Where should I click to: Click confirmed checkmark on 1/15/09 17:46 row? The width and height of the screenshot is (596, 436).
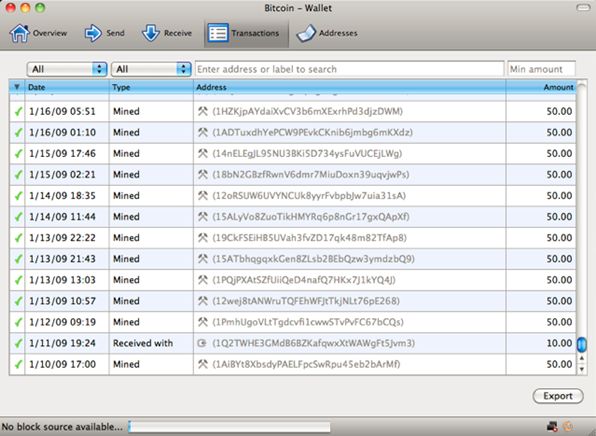(17, 154)
